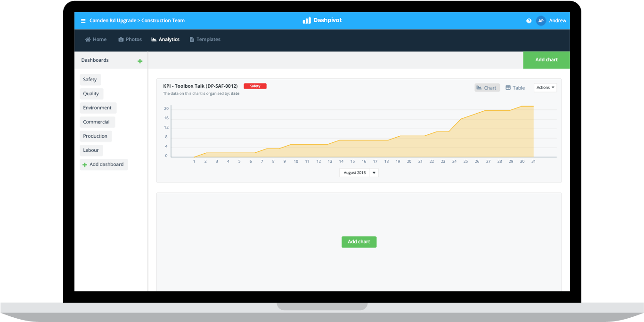The image size is (644, 322).
Task: Open the Photos tab
Action: (130, 40)
